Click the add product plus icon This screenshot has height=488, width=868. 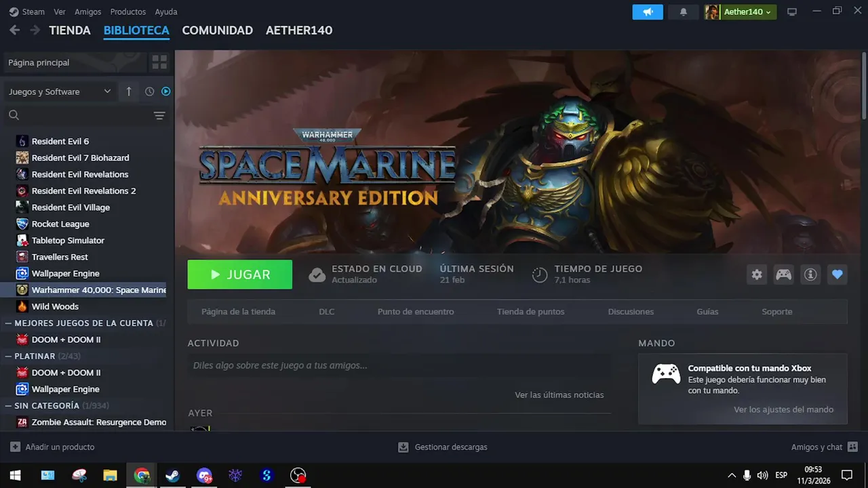coord(15,447)
